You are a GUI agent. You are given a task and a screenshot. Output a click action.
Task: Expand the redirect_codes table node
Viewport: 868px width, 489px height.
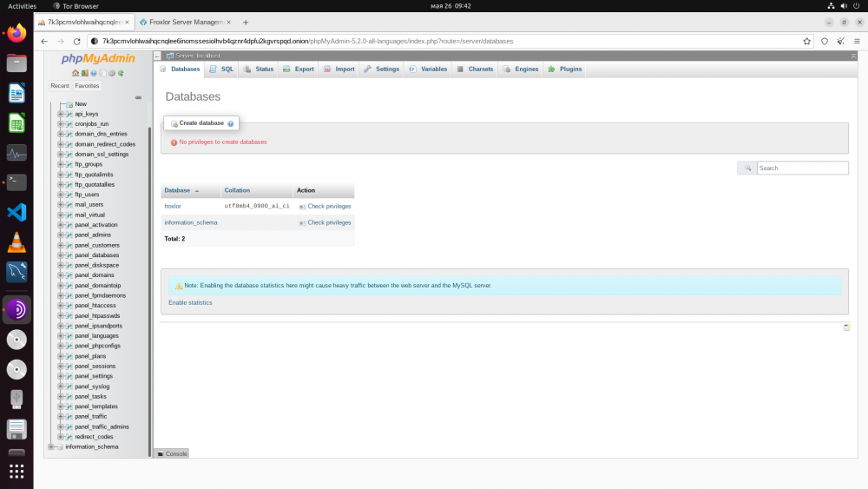click(61, 436)
